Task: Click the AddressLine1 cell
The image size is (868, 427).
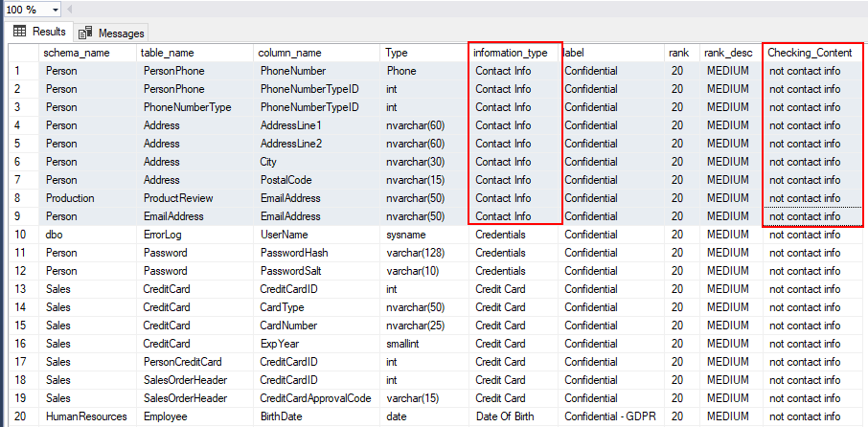Action: click(x=317, y=125)
